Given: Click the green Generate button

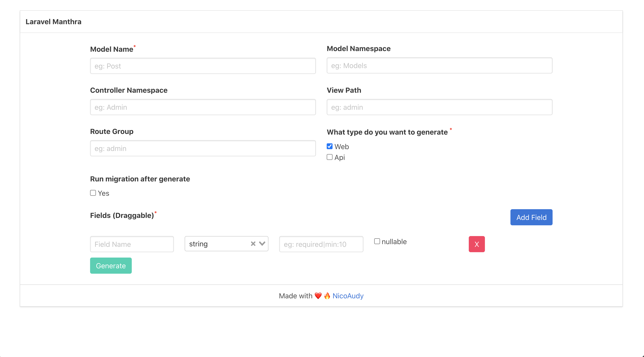Looking at the screenshot, I should pos(111,266).
